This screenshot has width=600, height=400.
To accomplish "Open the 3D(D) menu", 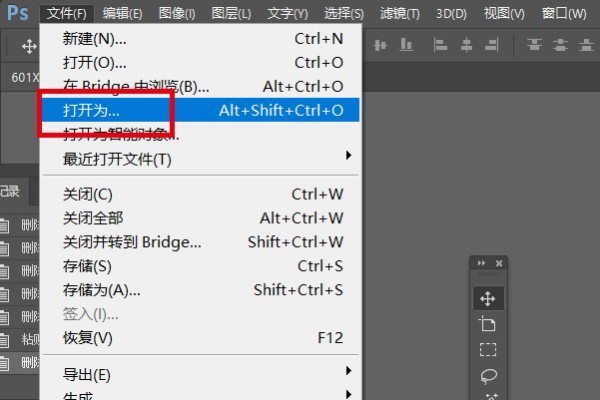I will tap(451, 14).
